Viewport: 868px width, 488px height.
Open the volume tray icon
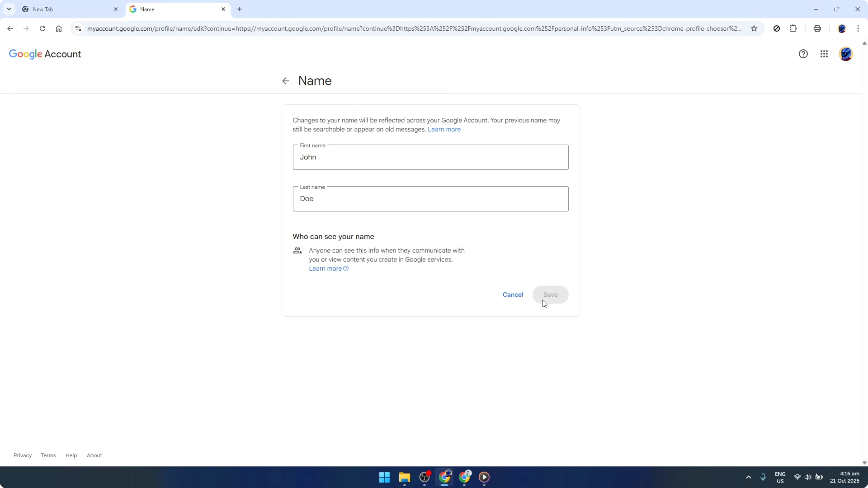click(808, 477)
